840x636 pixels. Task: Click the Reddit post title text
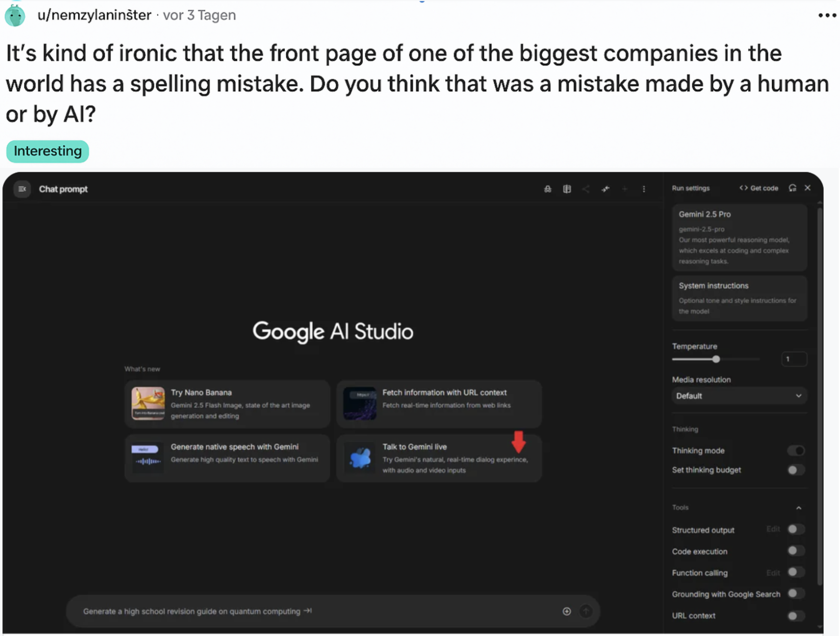pyautogui.click(x=418, y=84)
